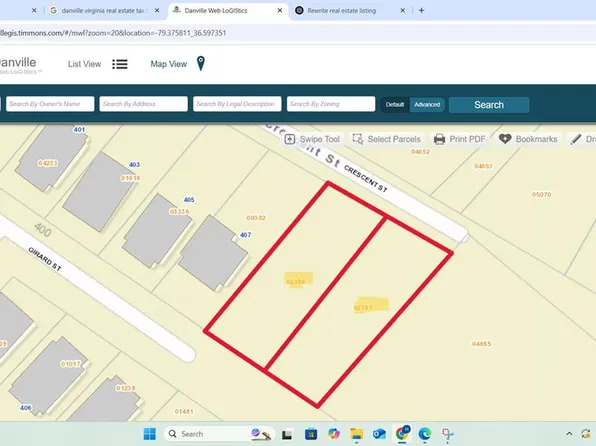Click Search By Zoning field

tap(331, 104)
